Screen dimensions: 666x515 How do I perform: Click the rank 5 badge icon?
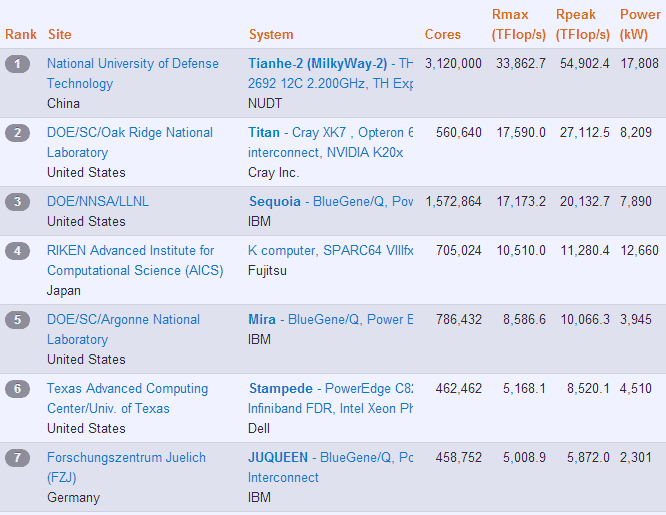18,320
